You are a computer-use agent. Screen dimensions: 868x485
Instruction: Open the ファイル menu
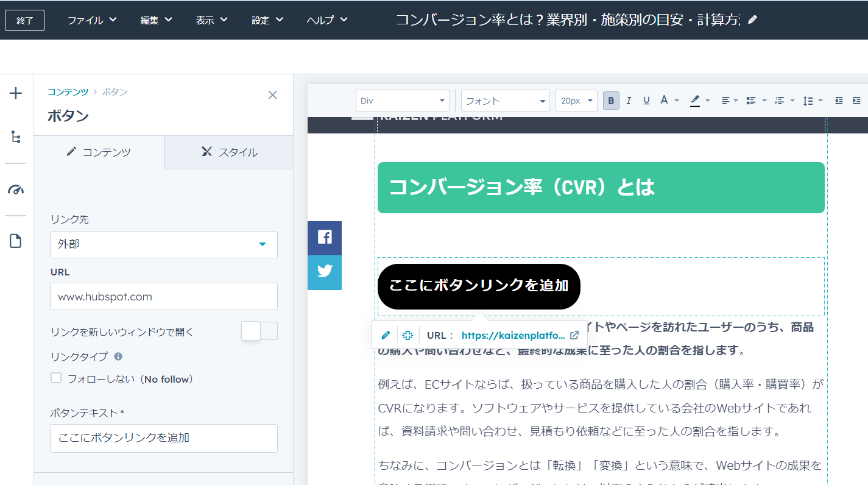92,19
